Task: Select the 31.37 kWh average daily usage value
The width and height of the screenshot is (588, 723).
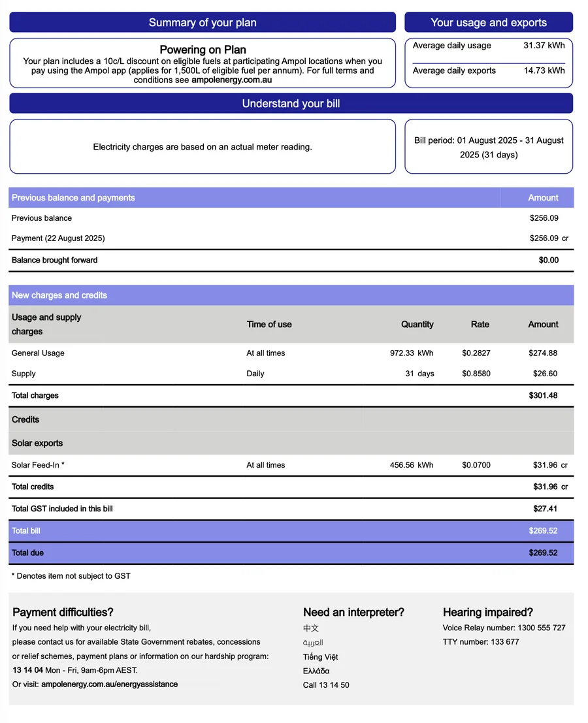Action: 544,46
